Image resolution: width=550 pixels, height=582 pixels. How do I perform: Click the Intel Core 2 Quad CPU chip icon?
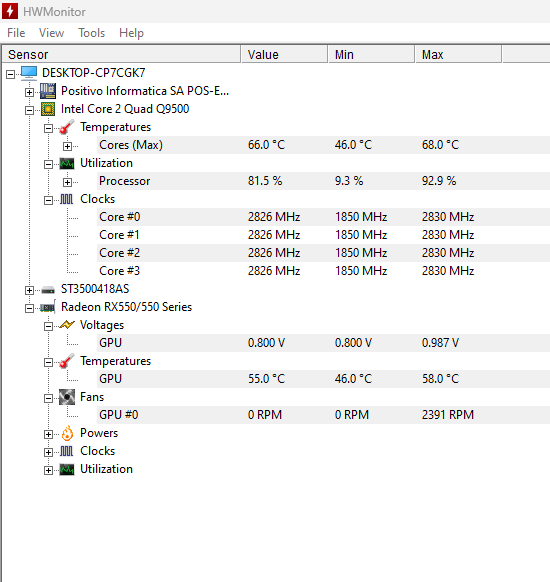tap(48, 109)
